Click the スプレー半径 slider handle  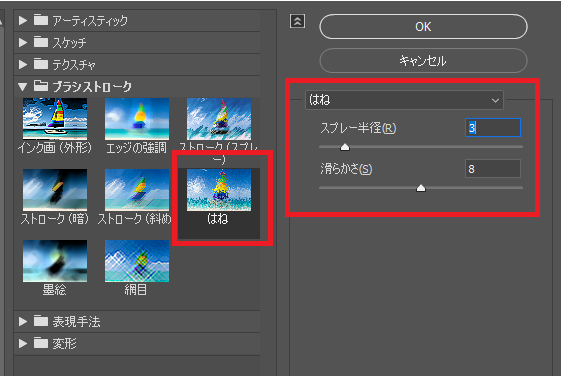345,147
